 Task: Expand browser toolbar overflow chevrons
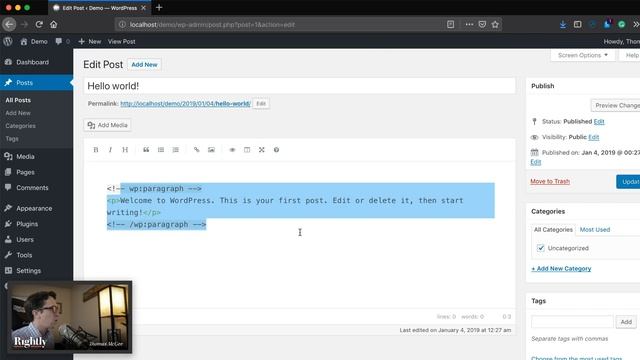[x=636, y=24]
